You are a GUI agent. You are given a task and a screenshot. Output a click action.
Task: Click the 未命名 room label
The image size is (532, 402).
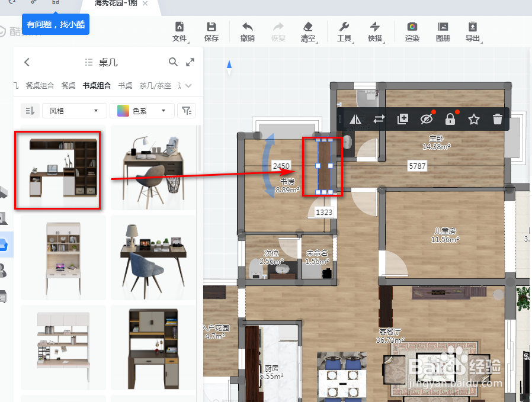click(x=317, y=253)
